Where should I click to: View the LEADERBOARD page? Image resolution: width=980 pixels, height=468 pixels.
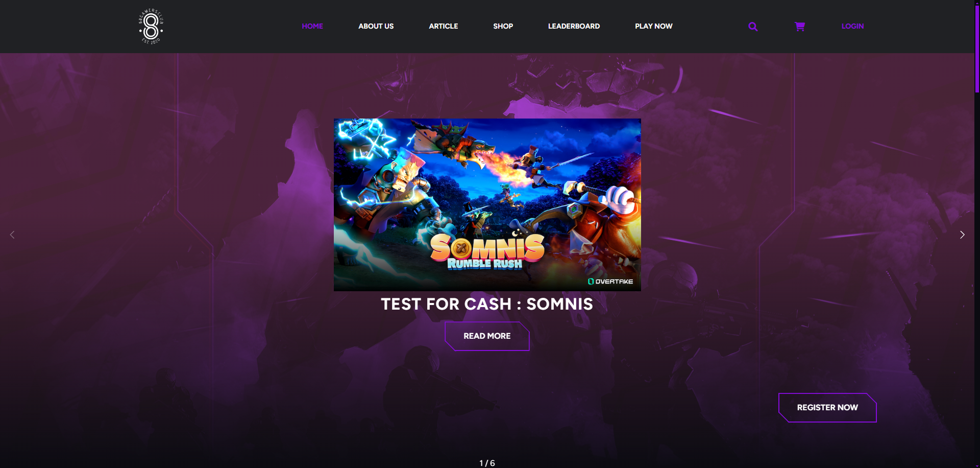click(574, 26)
